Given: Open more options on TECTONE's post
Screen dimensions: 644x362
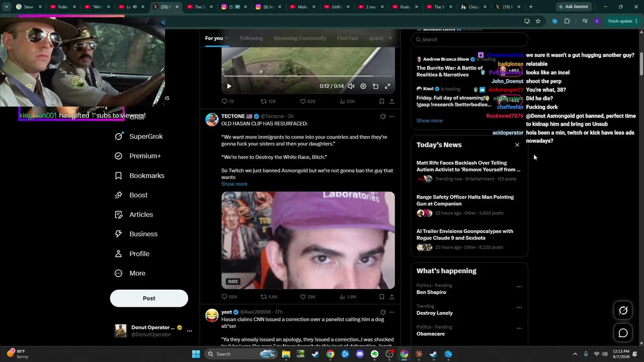Looking at the screenshot, I should pyautogui.click(x=392, y=116).
